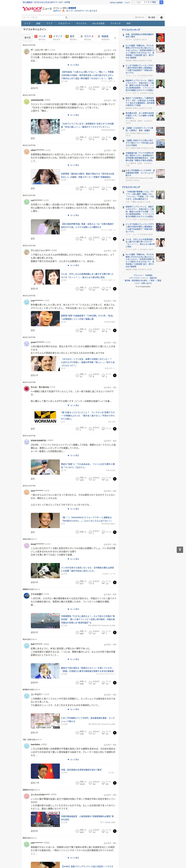
Task: Click なるほど face on ザ・コメンテーター comment
Action: (x=91, y=88)
